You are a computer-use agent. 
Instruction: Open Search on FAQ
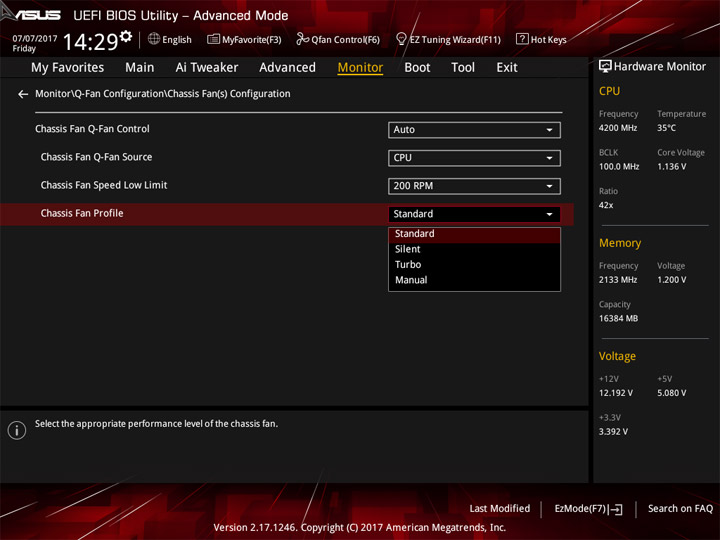(680, 509)
